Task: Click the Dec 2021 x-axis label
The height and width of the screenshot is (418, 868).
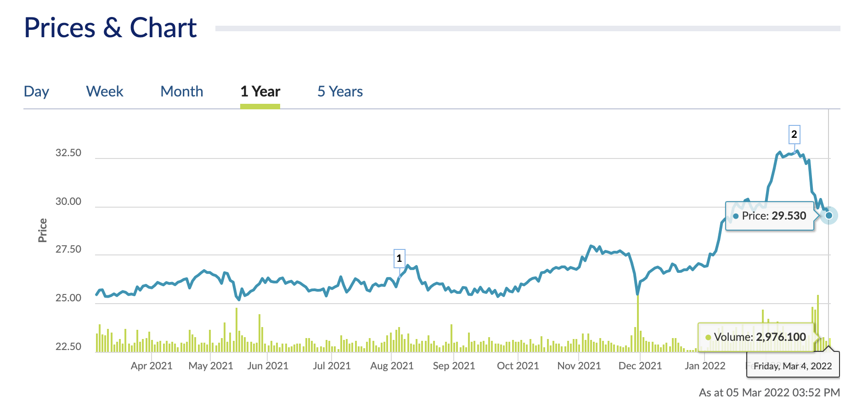Action: coord(640,366)
